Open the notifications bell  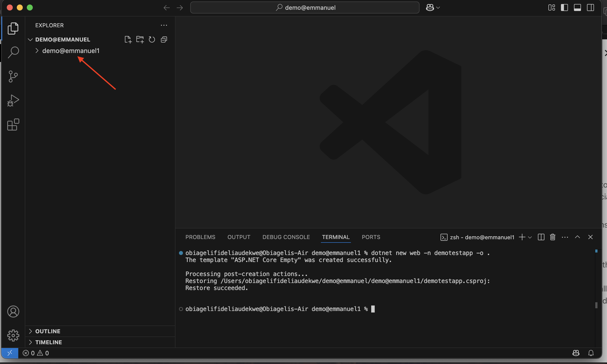(591, 353)
